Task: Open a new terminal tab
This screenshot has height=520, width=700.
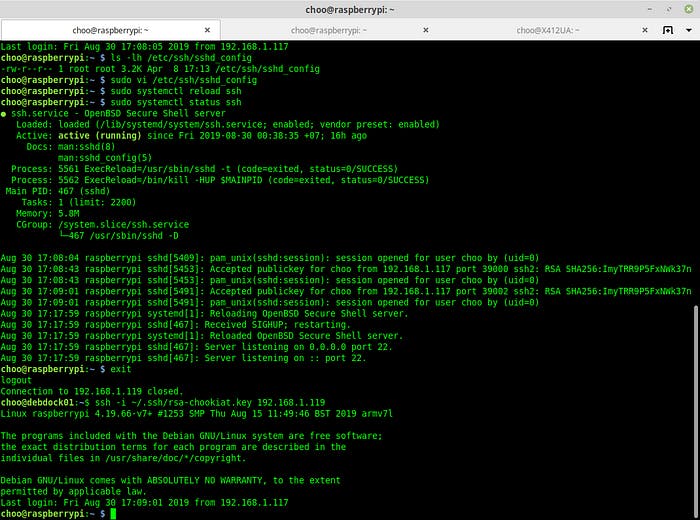Action: tap(667, 30)
